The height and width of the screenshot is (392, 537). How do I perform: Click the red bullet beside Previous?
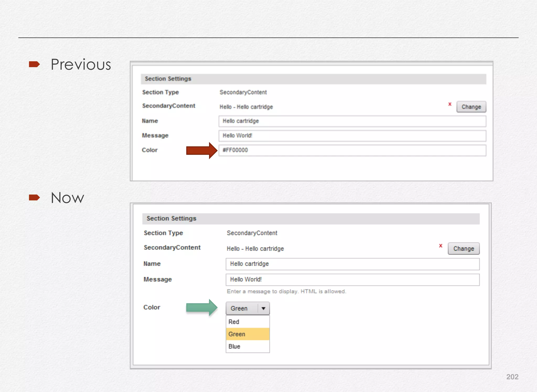point(34,64)
